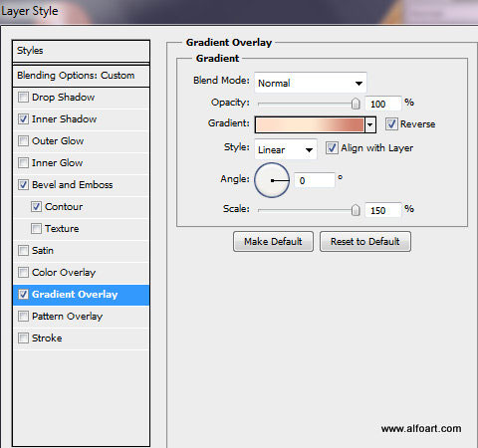The height and width of the screenshot is (448, 478).
Task: Open the Texture settings by its label
Action: 62,229
